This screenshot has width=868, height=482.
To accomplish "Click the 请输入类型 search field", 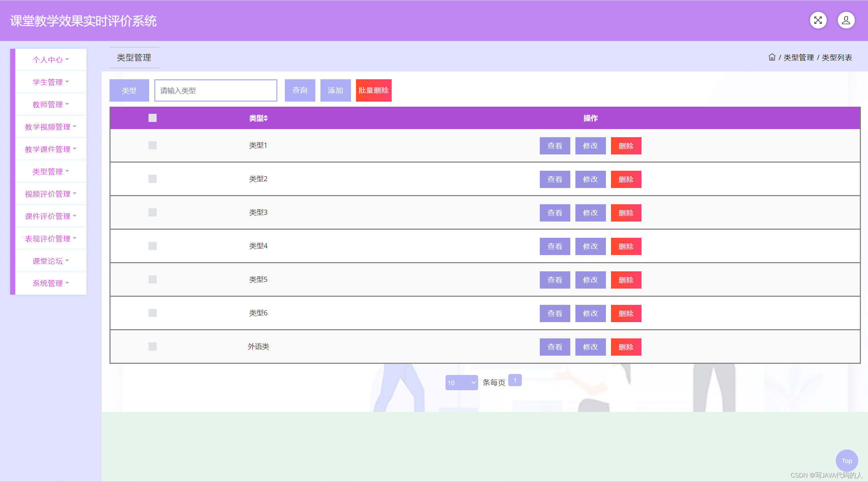I will coord(216,90).
